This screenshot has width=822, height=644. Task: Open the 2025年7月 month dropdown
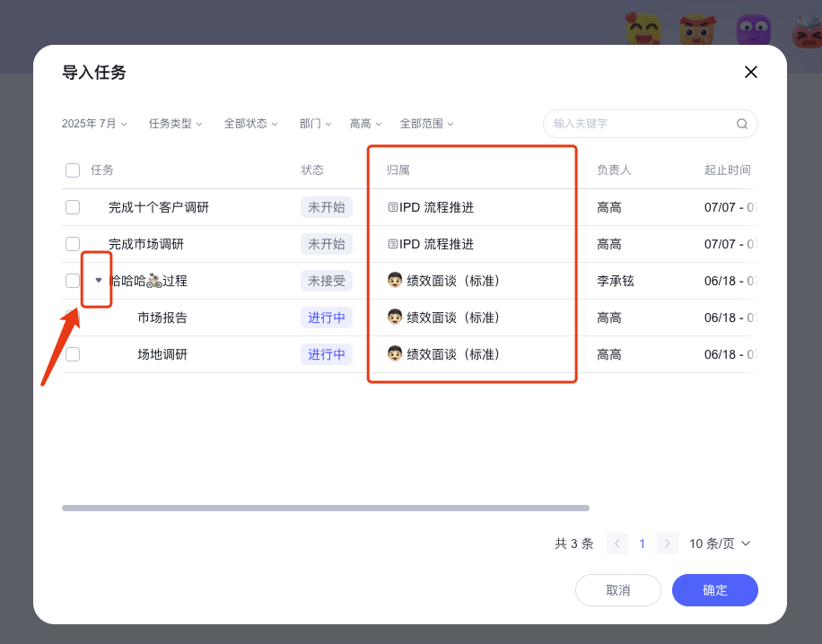click(x=93, y=123)
